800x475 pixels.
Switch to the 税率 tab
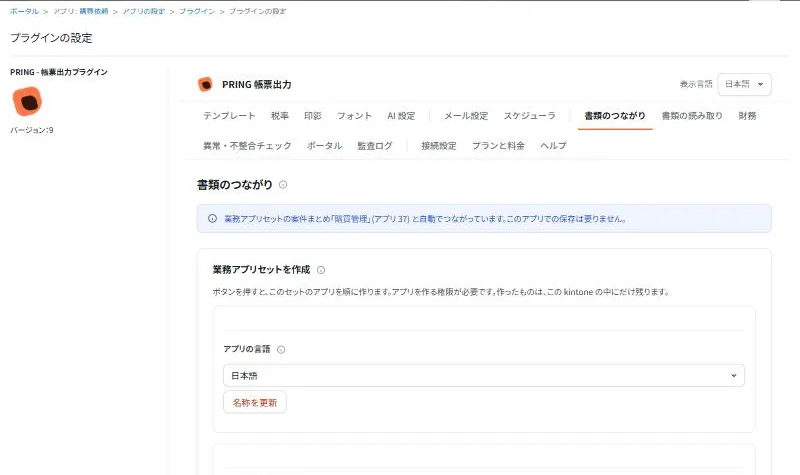pyautogui.click(x=280, y=116)
